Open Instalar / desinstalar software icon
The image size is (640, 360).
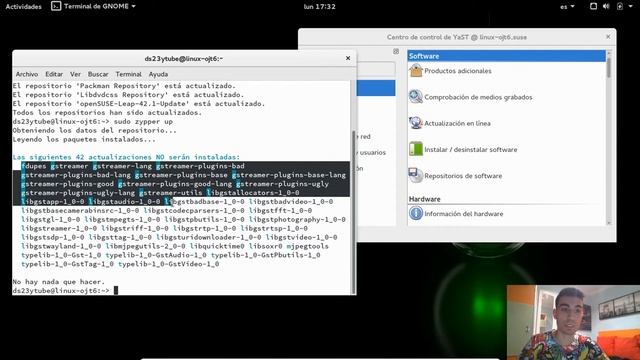tap(416, 149)
